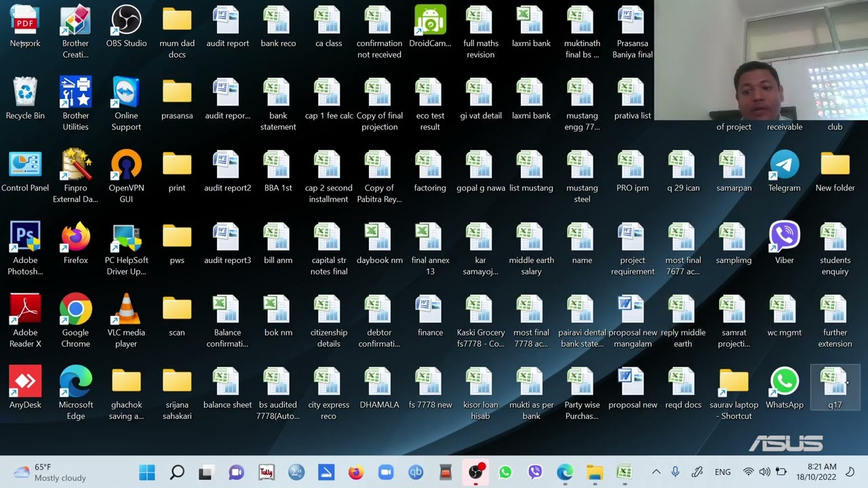Select the 'finance' document icon
Viewport: 868px width, 488px height.
coord(430,317)
